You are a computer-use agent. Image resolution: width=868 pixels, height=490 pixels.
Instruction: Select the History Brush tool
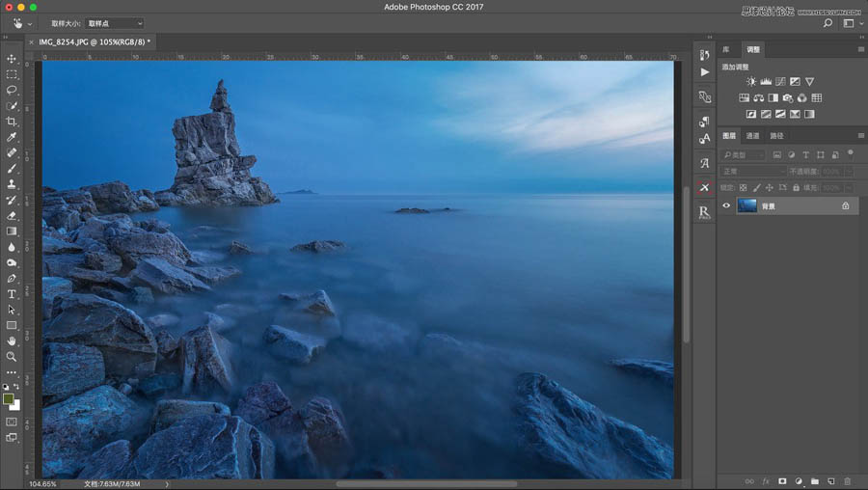(x=11, y=200)
